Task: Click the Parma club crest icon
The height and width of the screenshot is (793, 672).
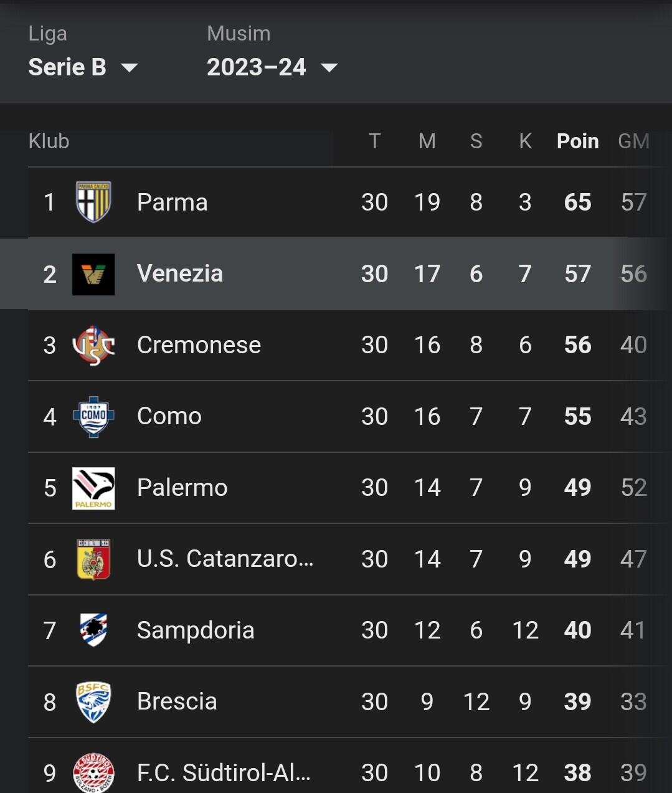Action: (x=93, y=202)
